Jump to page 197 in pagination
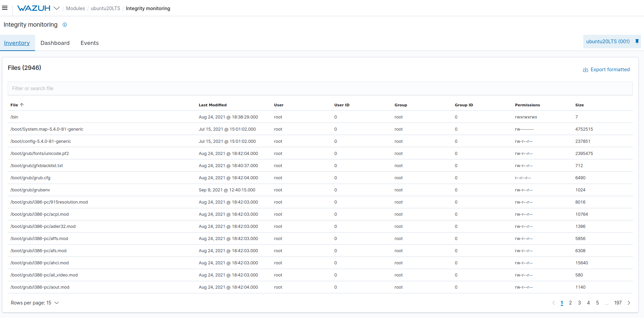 click(618, 303)
